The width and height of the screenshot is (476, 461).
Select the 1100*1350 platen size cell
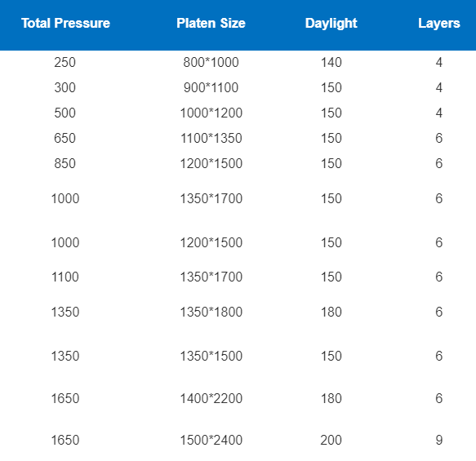[211, 139]
